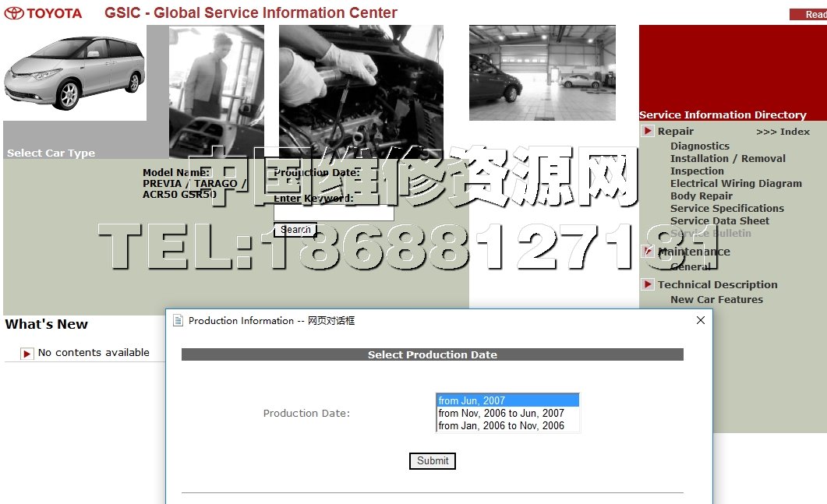
Task: Click the Select Car Type label
Action: 51,153
